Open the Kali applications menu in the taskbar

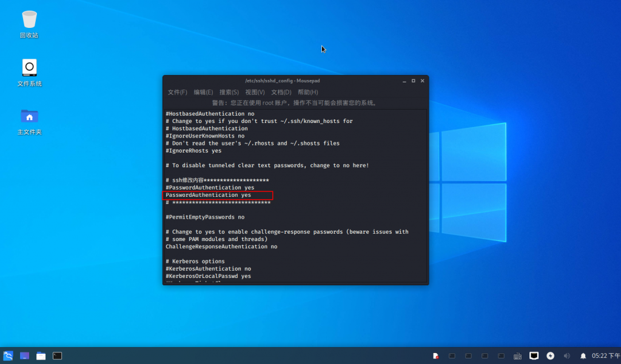click(x=8, y=356)
